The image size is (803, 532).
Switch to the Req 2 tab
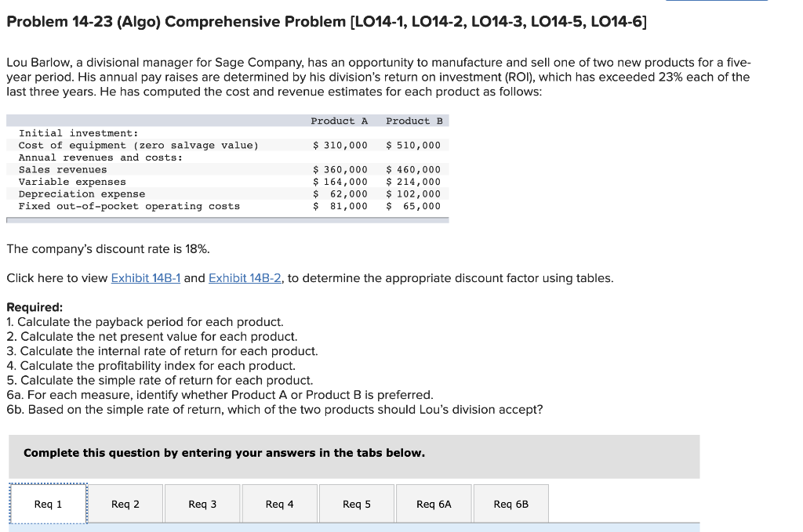pos(125,504)
